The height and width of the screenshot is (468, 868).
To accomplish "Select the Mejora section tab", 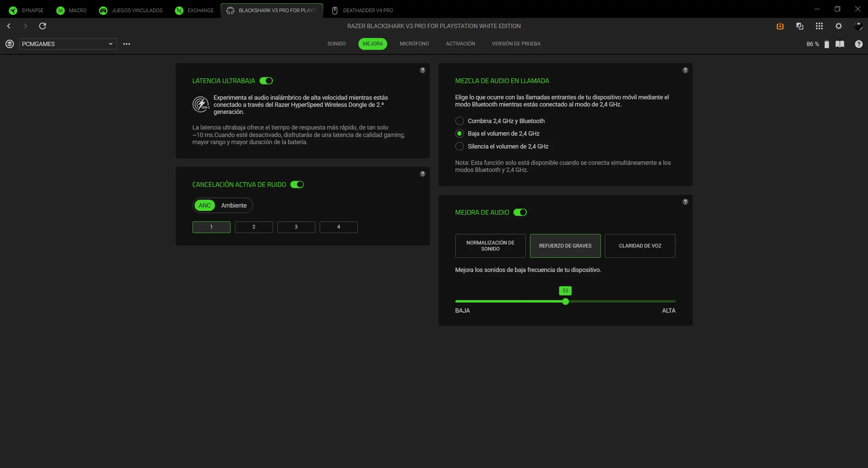I will coord(373,44).
